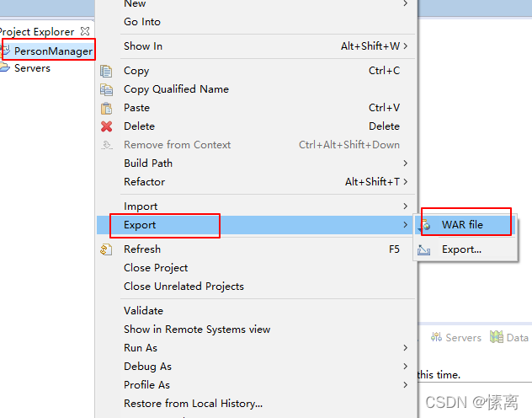
Task: Choose Refresh from context menu
Action: click(x=256, y=249)
